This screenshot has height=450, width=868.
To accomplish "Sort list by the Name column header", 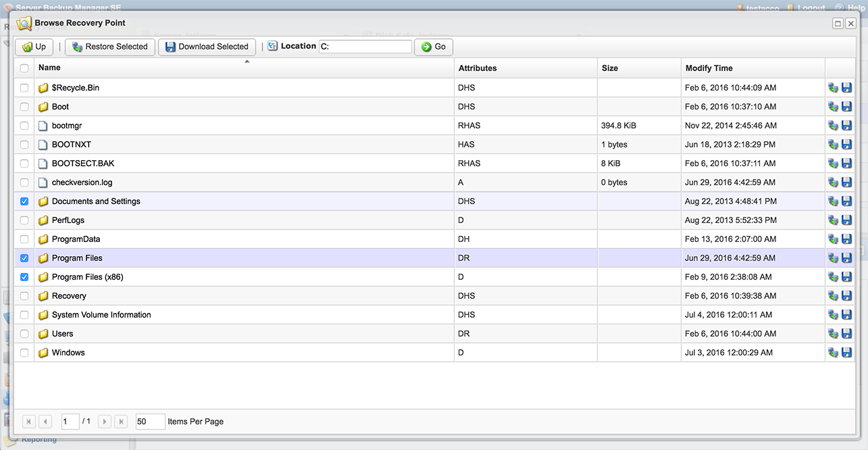I will coord(49,68).
